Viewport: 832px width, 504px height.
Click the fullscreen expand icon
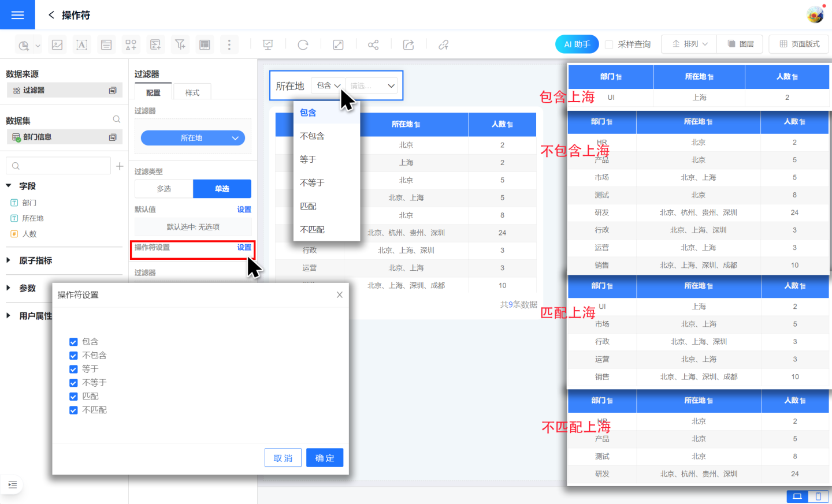(x=338, y=44)
